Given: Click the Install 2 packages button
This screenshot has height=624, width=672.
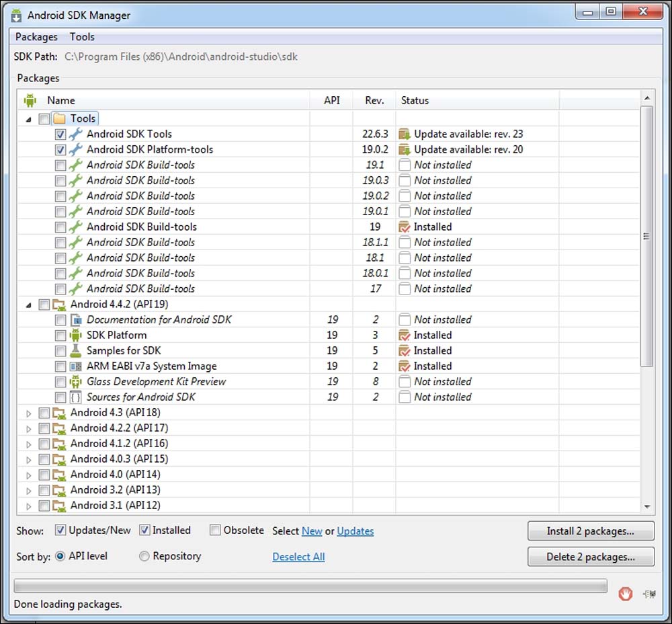Looking at the screenshot, I should (590, 531).
